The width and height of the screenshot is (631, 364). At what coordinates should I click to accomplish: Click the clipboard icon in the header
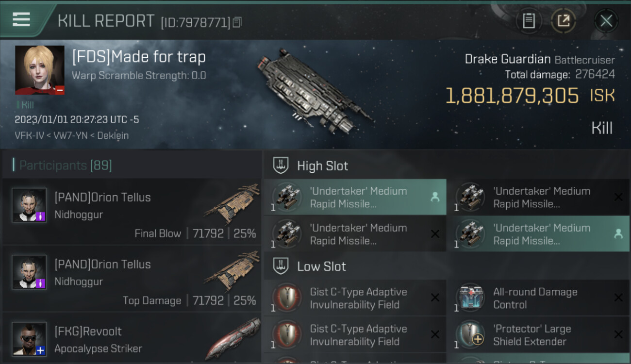[529, 21]
